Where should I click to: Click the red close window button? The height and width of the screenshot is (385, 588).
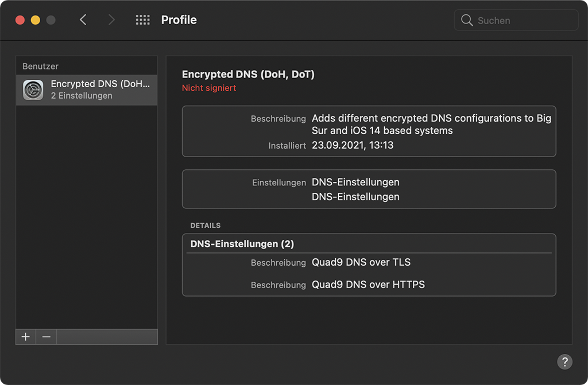(20, 20)
